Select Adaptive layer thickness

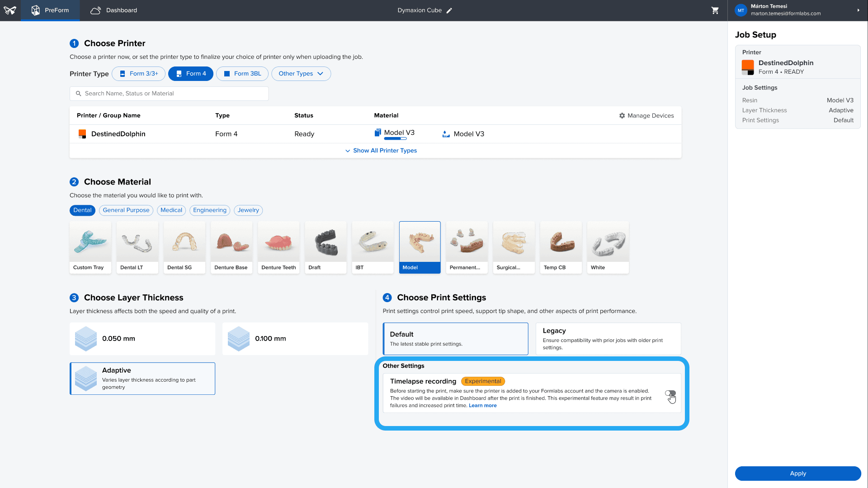142,379
